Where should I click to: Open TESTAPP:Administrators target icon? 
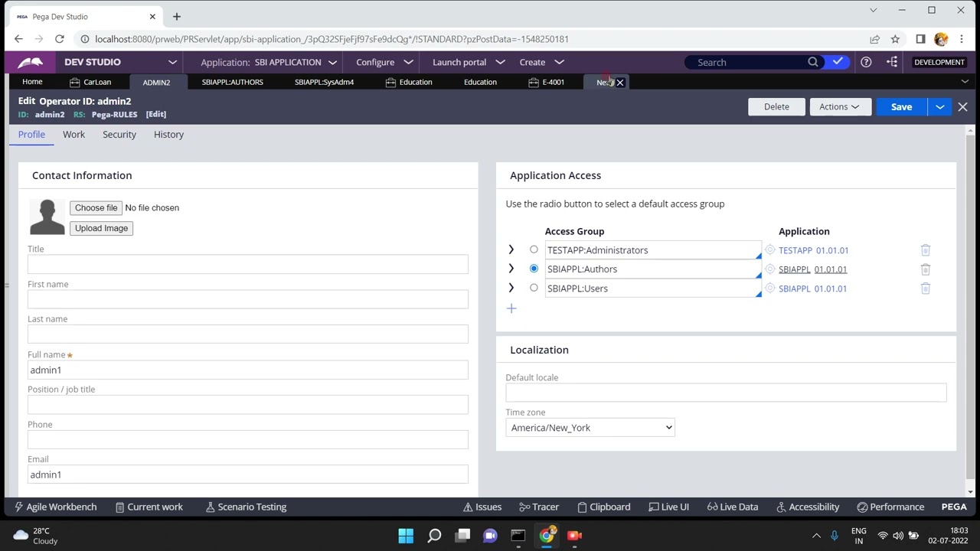(x=770, y=250)
